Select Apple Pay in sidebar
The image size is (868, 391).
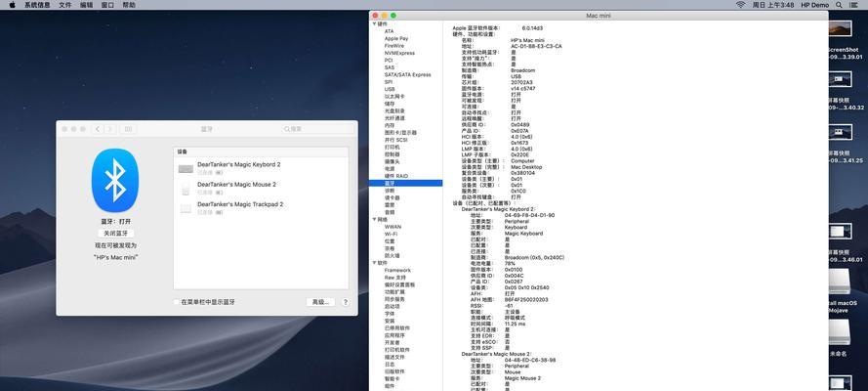396,39
